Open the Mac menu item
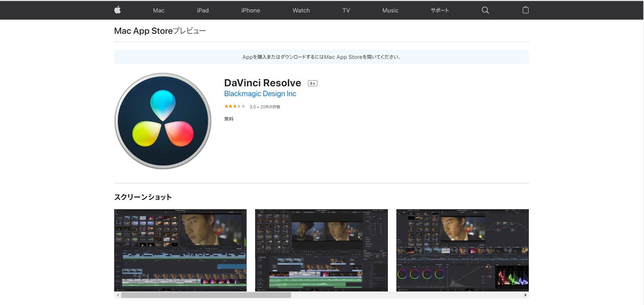Viewport: 644px width, 305px height. pyautogui.click(x=159, y=10)
